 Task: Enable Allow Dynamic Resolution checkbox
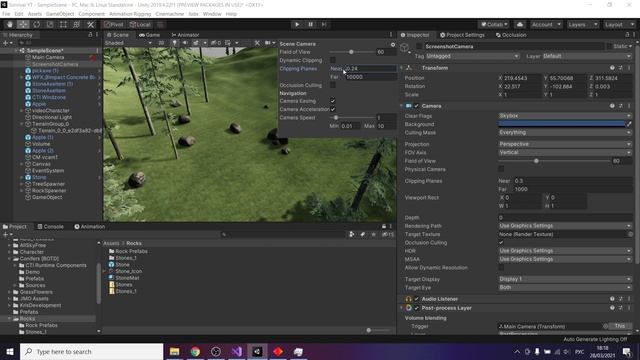pyautogui.click(x=501, y=268)
